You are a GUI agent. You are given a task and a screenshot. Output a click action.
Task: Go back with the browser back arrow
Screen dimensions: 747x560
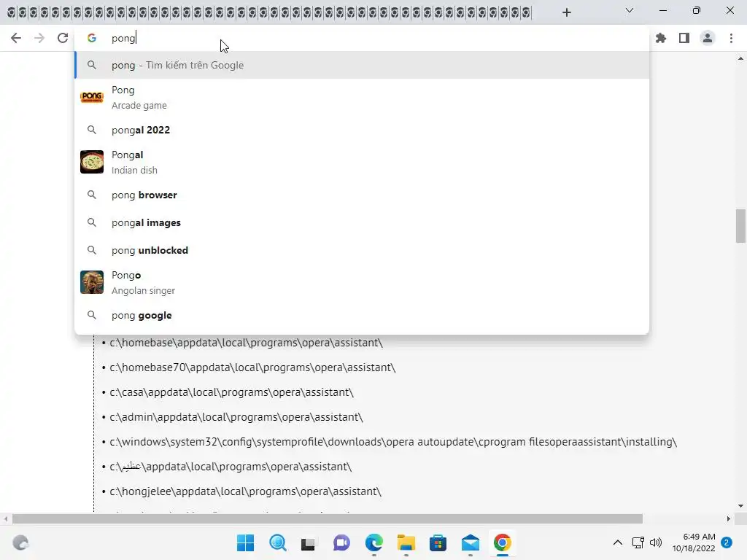(x=16, y=38)
